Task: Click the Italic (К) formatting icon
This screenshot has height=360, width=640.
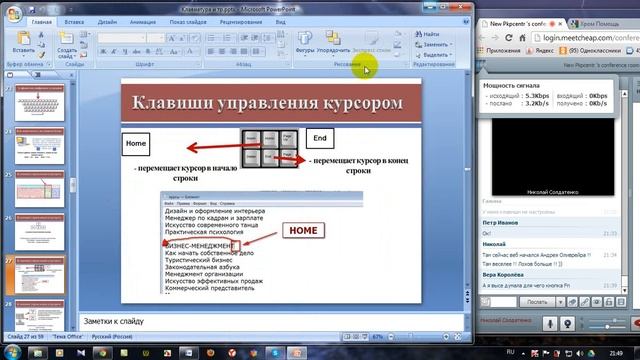Action: pyautogui.click(x=114, y=52)
